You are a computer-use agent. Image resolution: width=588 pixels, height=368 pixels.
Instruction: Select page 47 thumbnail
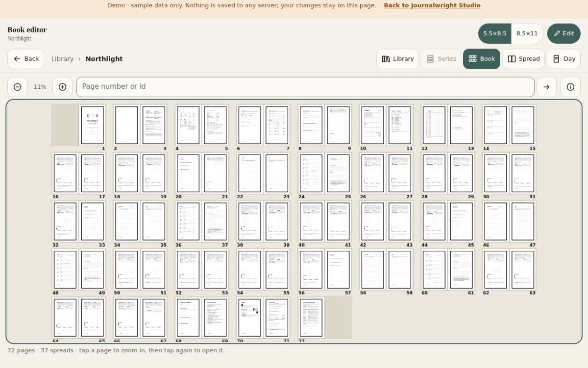point(523,221)
